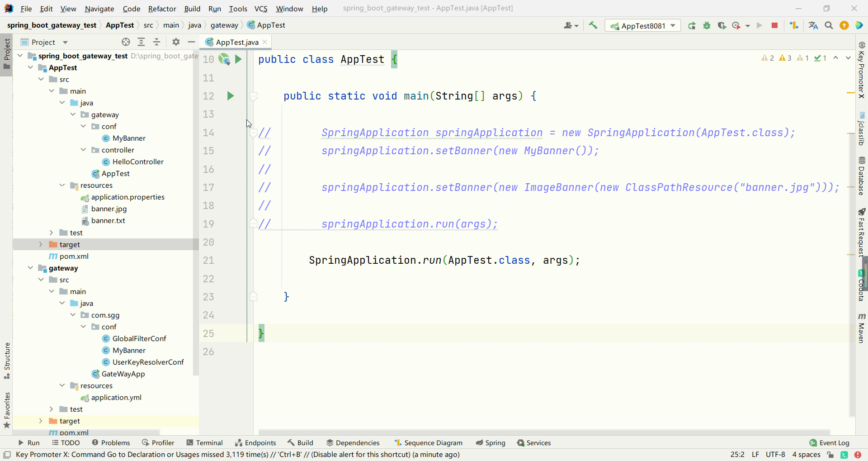The height and width of the screenshot is (461, 868).
Task: Close the AppTest.java tab
Action: click(x=265, y=42)
